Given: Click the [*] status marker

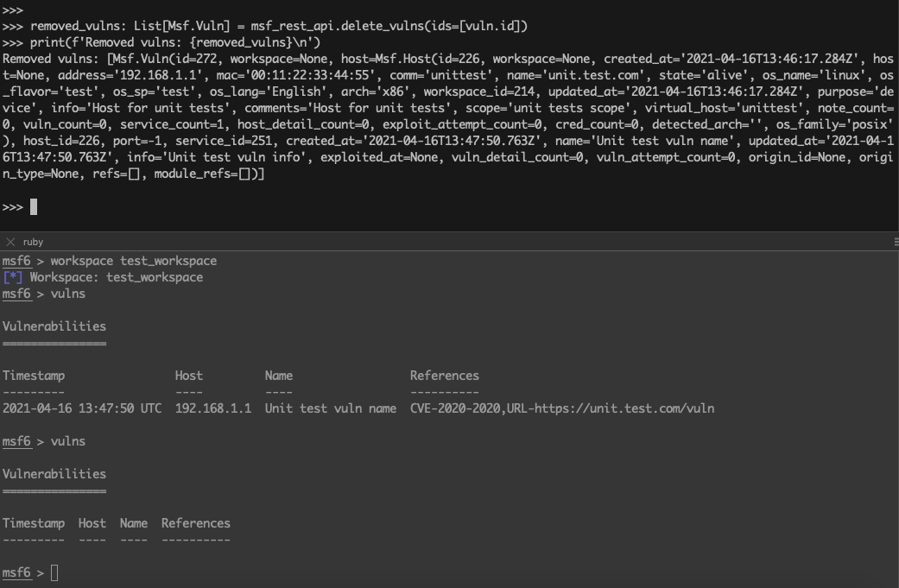Looking at the screenshot, I should [13, 277].
